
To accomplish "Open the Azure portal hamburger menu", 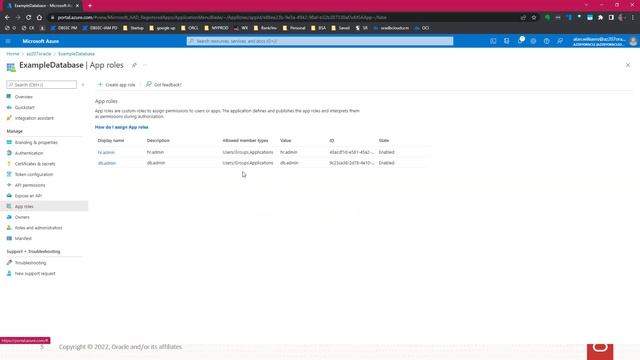I will click(8, 41).
